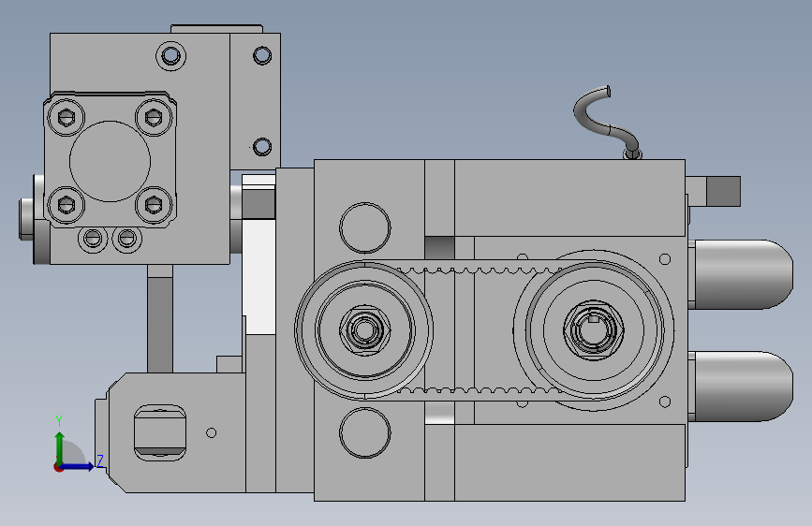Select the round hole below the left pulley

click(365, 432)
